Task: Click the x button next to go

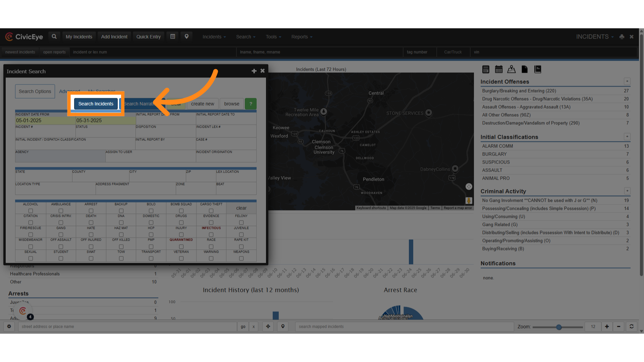Action: pos(254,326)
